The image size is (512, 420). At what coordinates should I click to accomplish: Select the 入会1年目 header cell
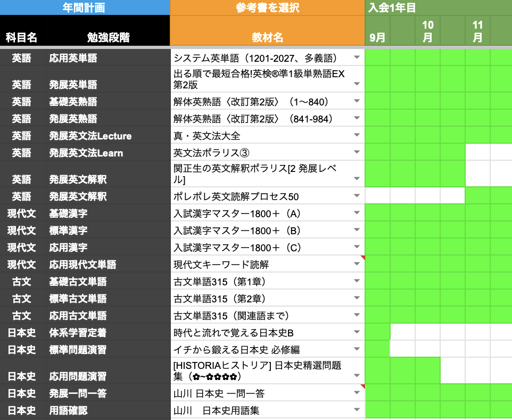[x=439, y=7]
